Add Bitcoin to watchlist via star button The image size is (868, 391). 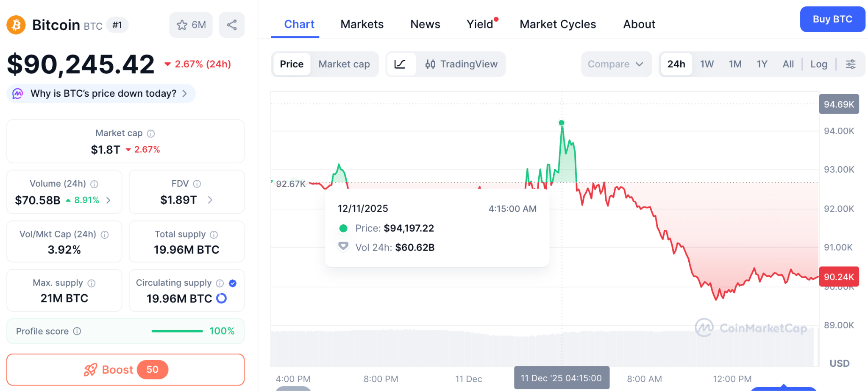[x=191, y=25]
